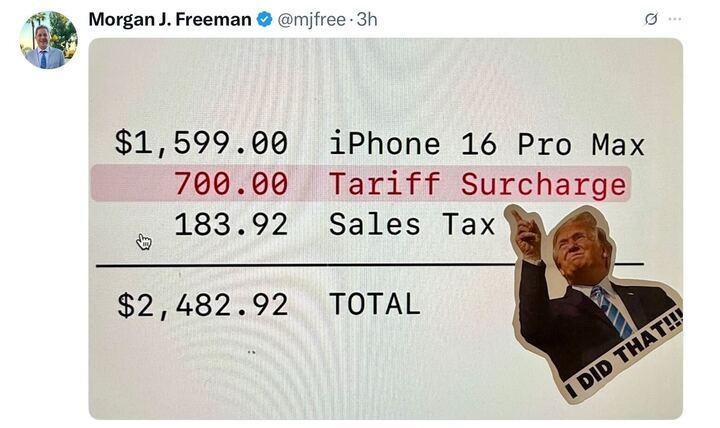Screen dimensions: 720x428
Task: Click the blue verified badge
Action: point(265,19)
